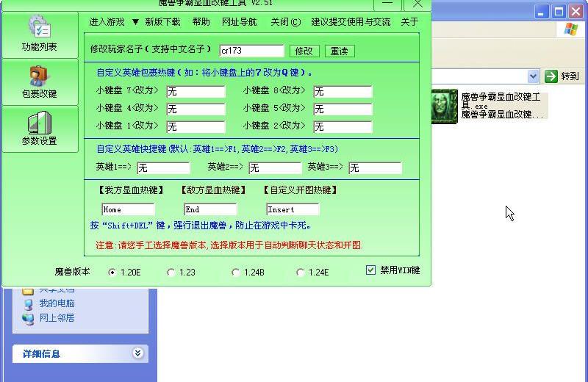The image size is (588, 382).
Task: Toggle the 禁用WIN键 checkbox
Action: click(371, 270)
